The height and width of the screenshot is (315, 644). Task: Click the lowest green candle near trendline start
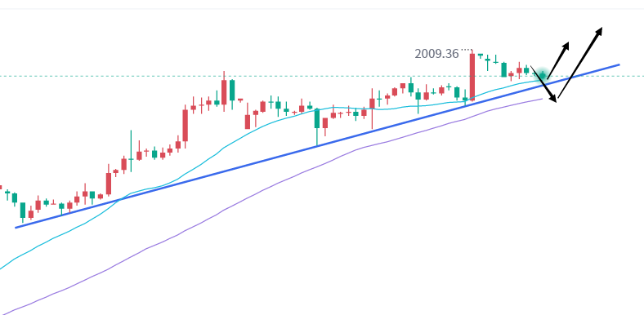pyautogui.click(x=23, y=211)
